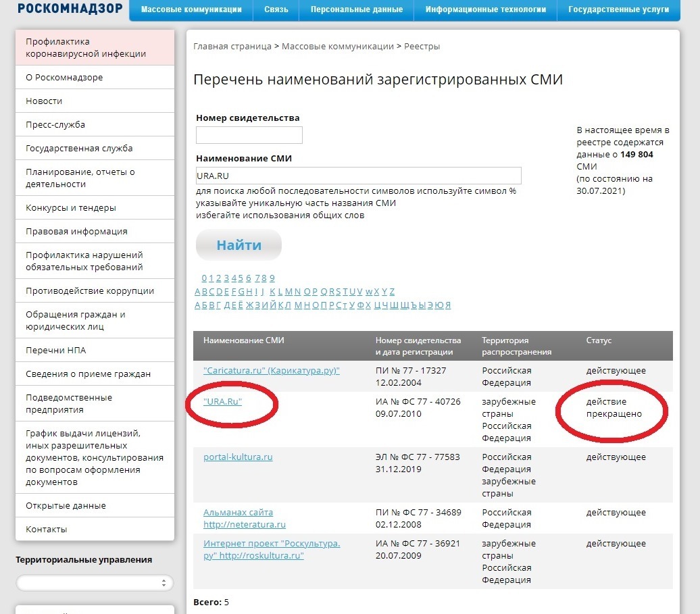This screenshot has width=700, height=614.
Task: Click Реестры breadcrumb link
Action: click(422, 47)
